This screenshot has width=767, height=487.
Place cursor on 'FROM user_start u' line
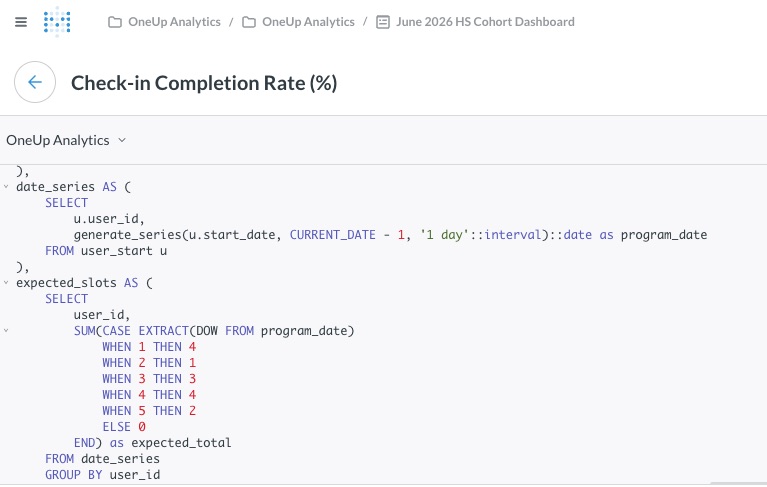tap(106, 251)
